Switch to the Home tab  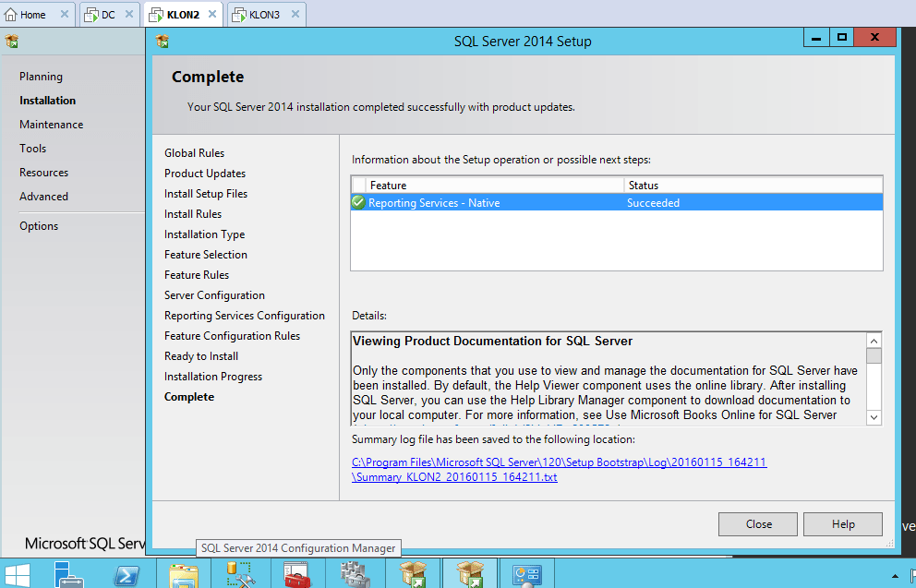point(32,15)
